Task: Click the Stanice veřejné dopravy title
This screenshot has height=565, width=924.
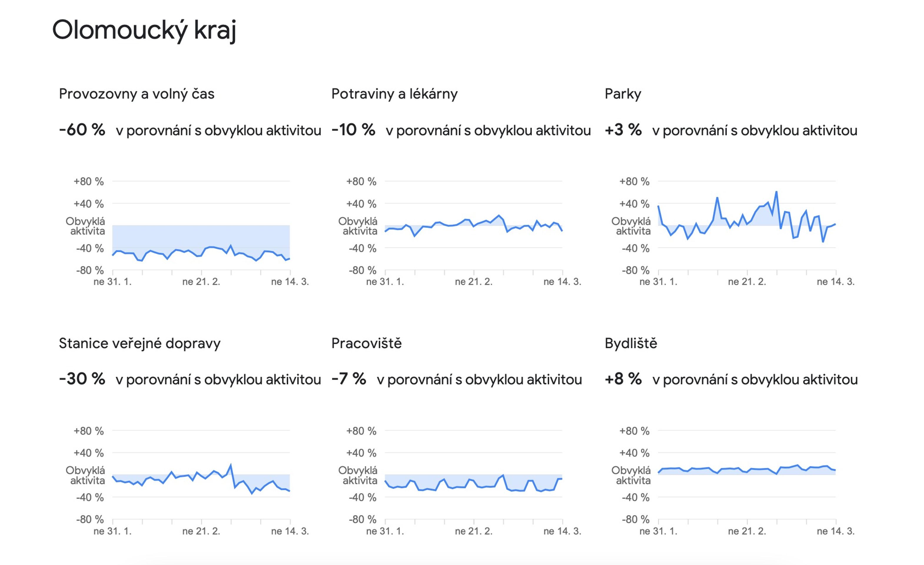Action: tap(139, 343)
